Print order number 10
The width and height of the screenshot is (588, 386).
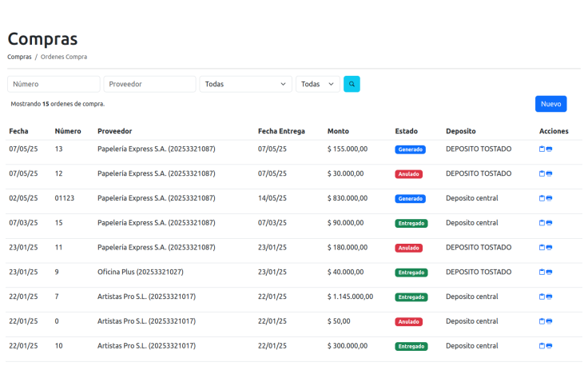coord(549,346)
